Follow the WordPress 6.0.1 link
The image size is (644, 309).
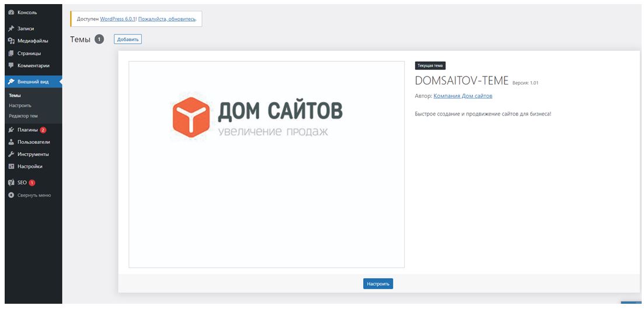tap(117, 19)
